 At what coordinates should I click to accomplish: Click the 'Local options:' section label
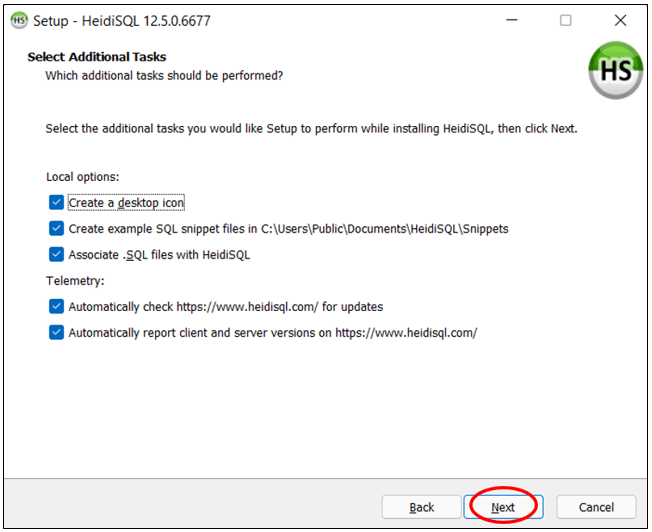tap(82, 177)
